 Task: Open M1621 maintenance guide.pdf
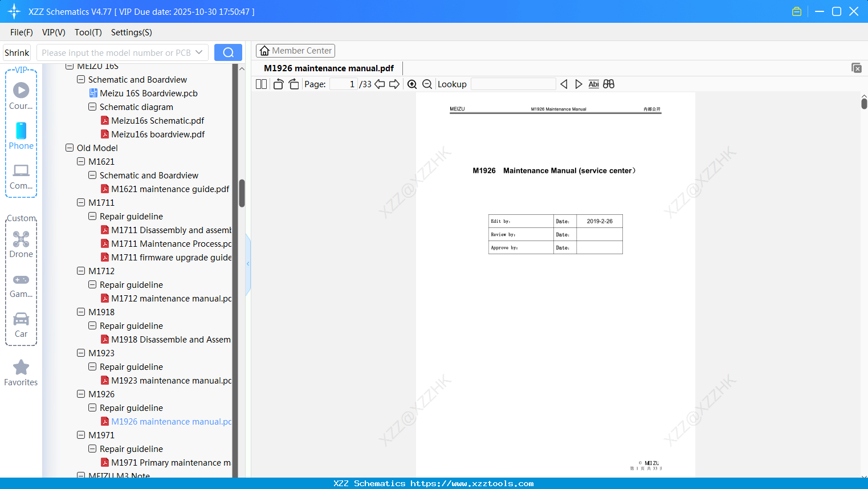tap(165, 189)
